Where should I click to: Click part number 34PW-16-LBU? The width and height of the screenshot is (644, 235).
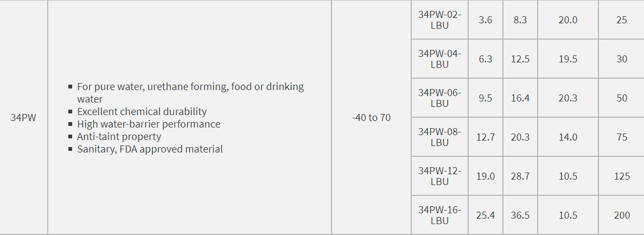click(x=439, y=215)
